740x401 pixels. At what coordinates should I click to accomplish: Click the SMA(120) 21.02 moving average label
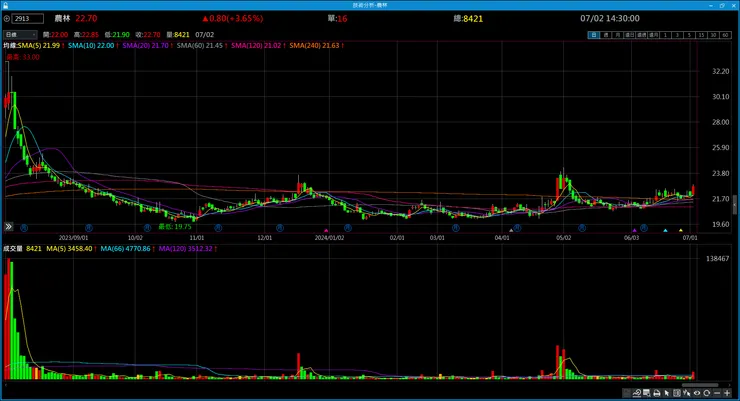[258, 45]
